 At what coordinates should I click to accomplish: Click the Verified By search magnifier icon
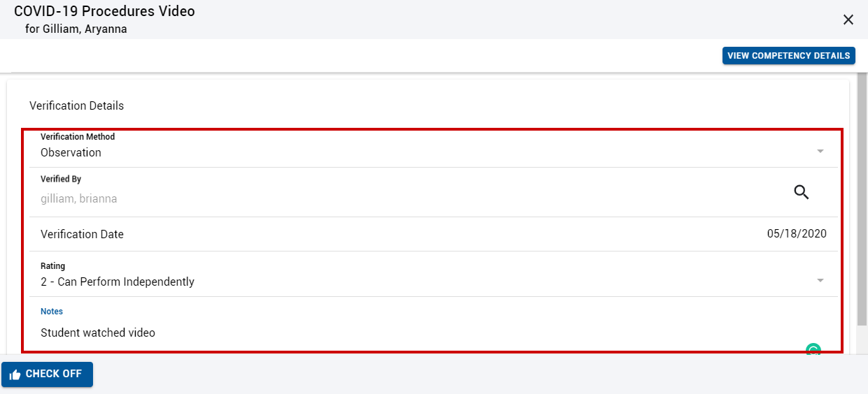(x=802, y=192)
